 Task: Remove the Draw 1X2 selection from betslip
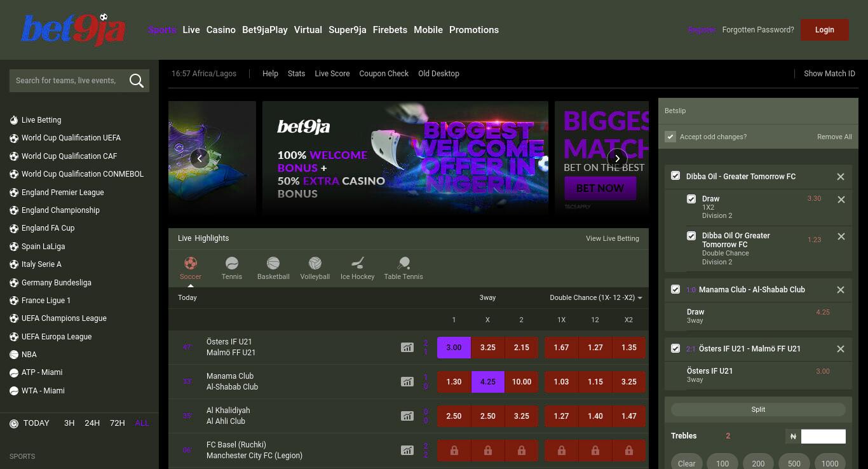(841, 200)
